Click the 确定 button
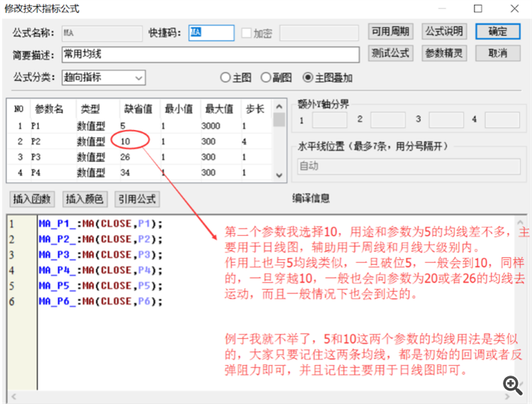 (x=498, y=31)
